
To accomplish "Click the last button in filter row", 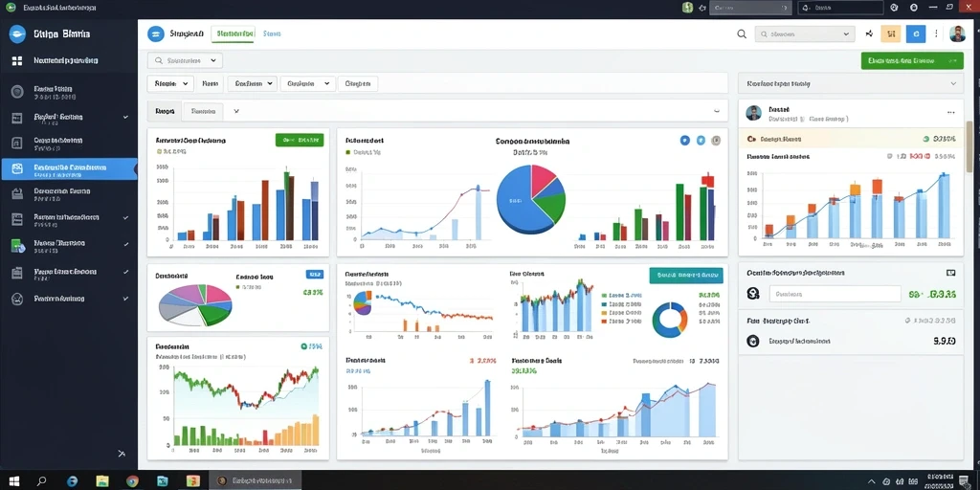I will tap(358, 83).
